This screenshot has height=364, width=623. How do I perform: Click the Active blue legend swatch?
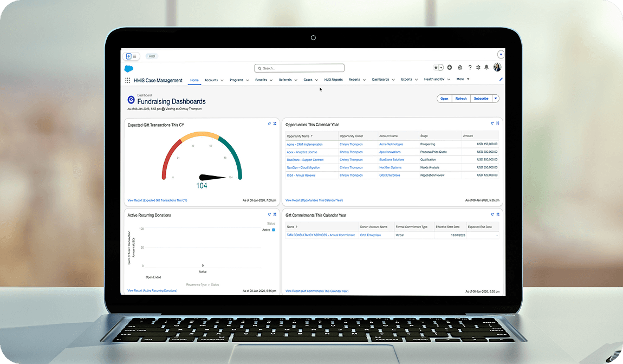[274, 230]
